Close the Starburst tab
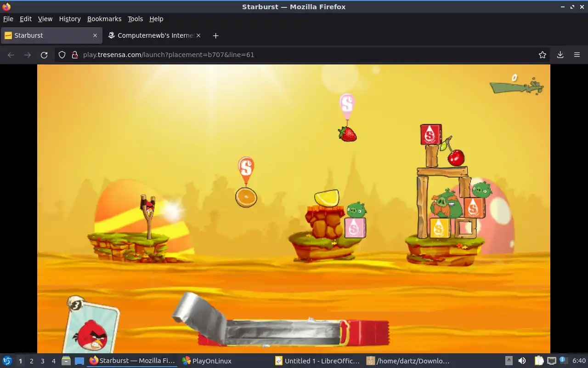The width and height of the screenshot is (588, 368). 95,35
